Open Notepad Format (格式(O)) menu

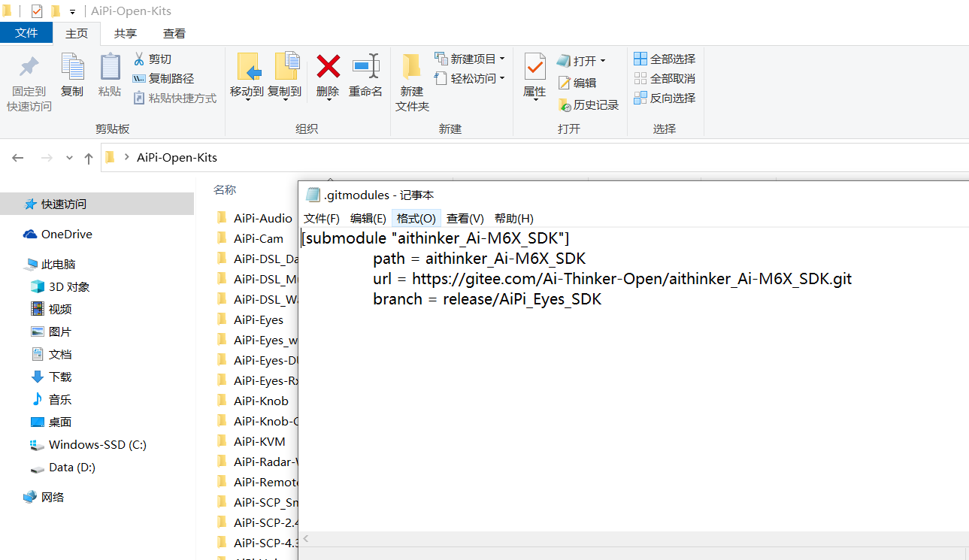tap(416, 218)
